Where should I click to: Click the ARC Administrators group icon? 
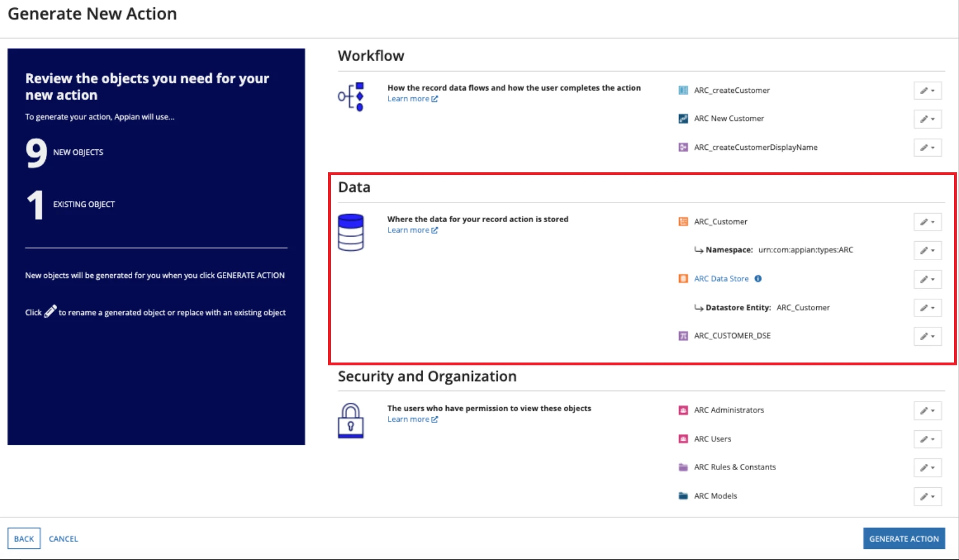683,411
